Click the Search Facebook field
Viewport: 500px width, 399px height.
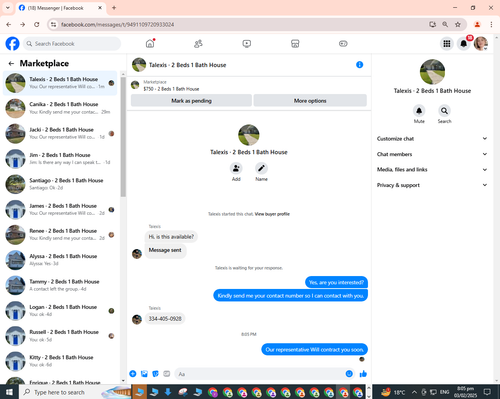pos(72,44)
